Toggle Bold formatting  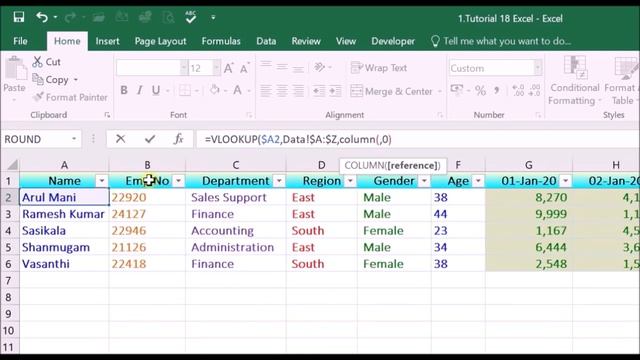click(124, 90)
